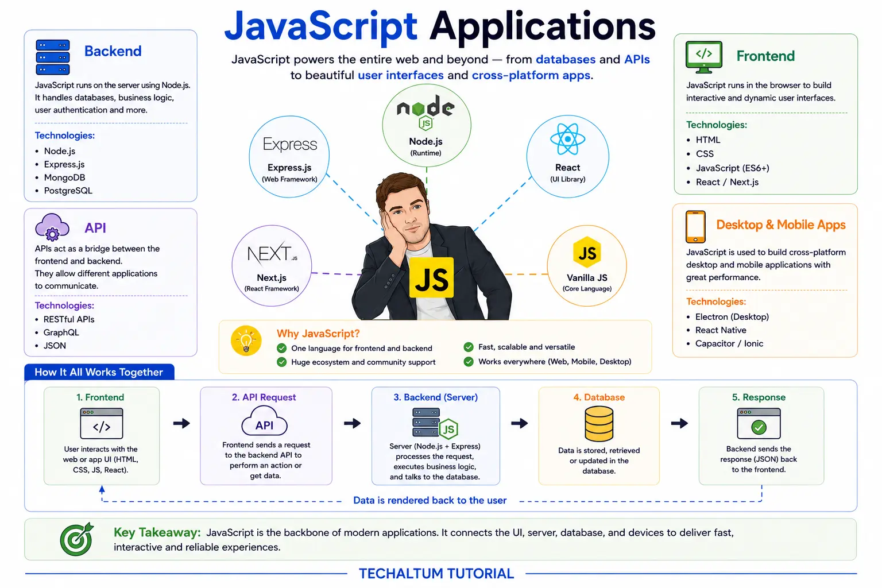Click the APIs link in the subtitle
Screen dimensions: 882x588
637,60
